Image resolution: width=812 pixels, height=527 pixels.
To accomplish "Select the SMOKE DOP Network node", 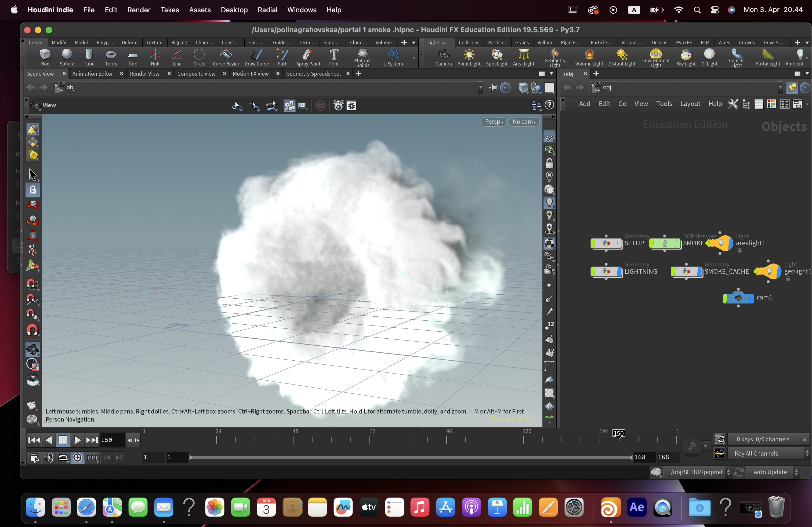I will 665,243.
